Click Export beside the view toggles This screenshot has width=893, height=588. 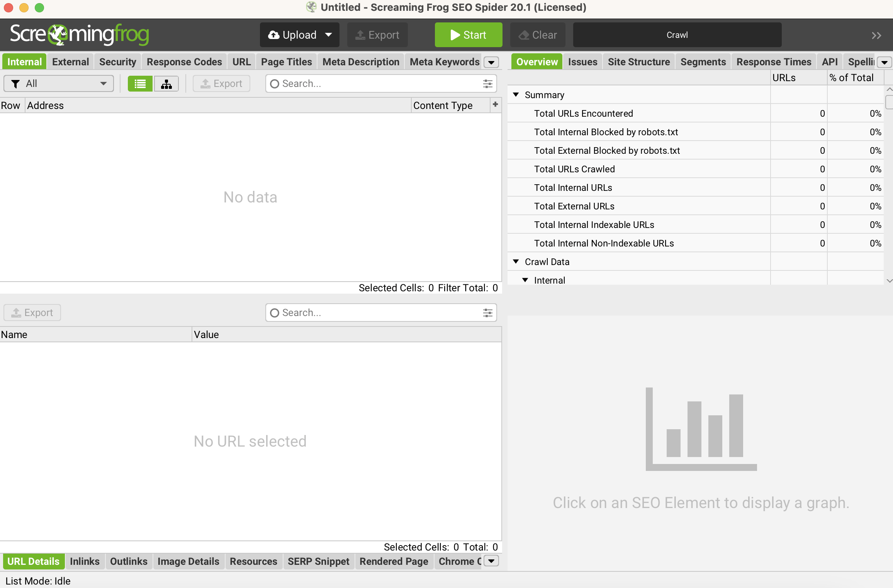click(x=222, y=84)
